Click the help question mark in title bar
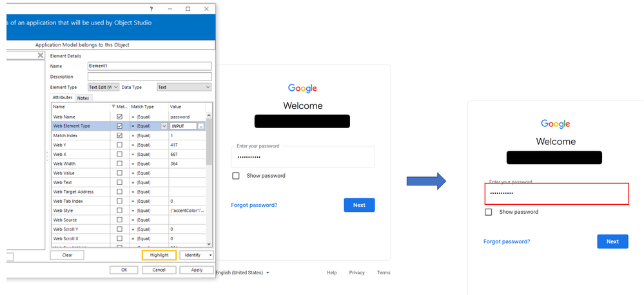The width and height of the screenshot is (644, 295). [151, 9]
